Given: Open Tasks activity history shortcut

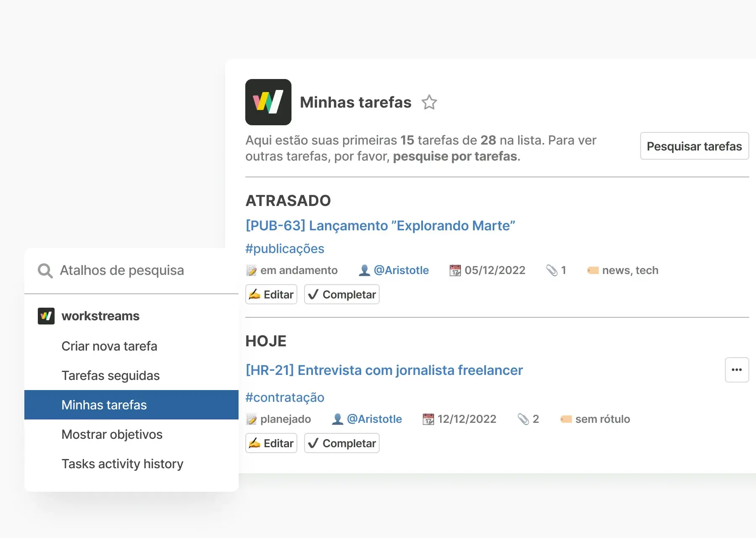Looking at the screenshot, I should 122,464.
